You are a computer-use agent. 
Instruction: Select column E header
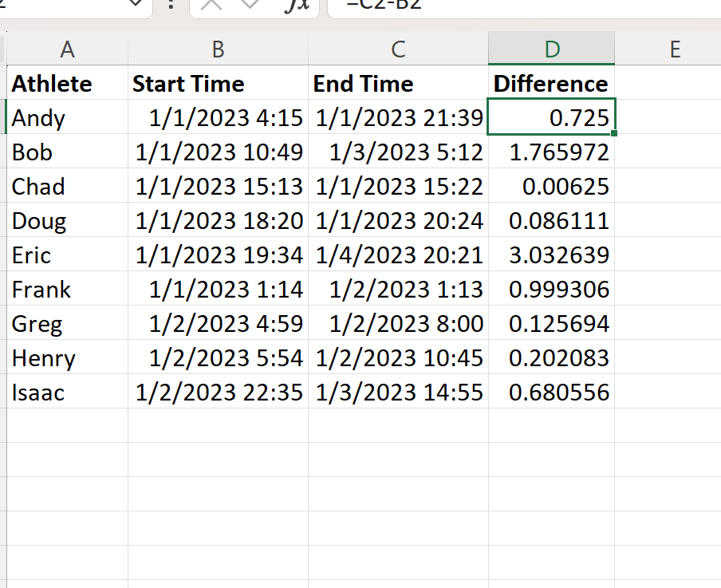click(x=675, y=48)
